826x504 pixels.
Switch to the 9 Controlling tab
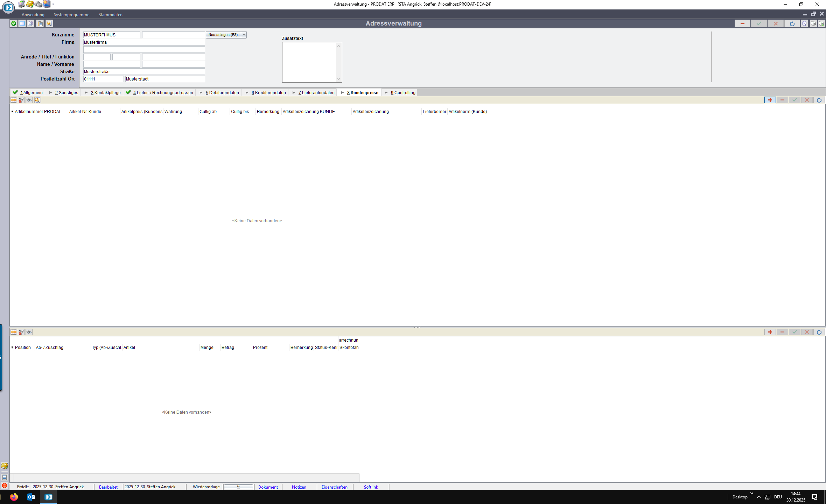click(x=403, y=93)
